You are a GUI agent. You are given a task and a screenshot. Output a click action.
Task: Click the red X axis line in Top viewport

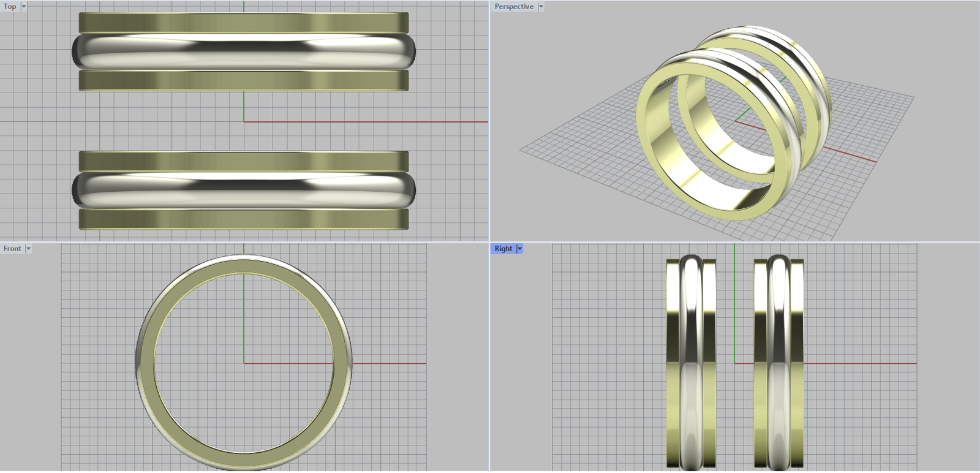pos(367,121)
